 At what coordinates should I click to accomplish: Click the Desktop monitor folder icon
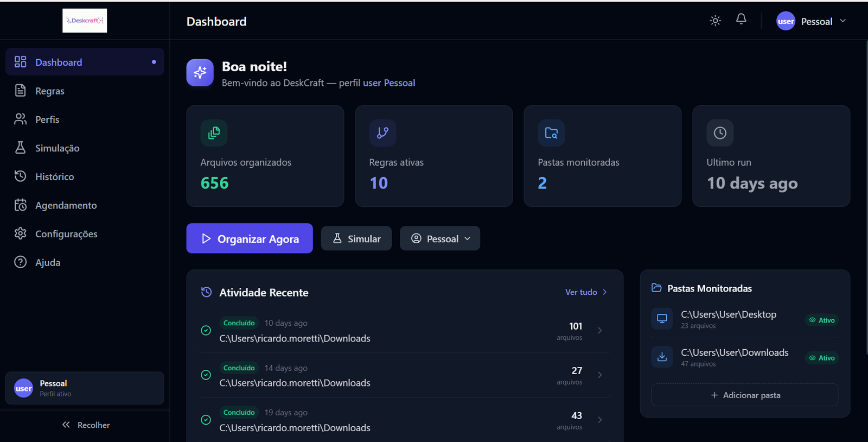[662, 319]
